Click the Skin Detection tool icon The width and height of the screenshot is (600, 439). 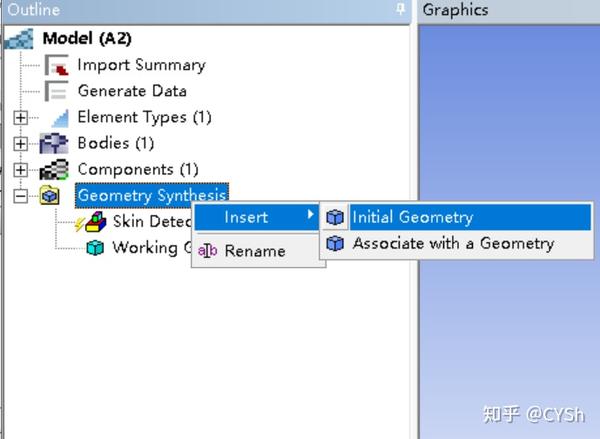pos(91,222)
